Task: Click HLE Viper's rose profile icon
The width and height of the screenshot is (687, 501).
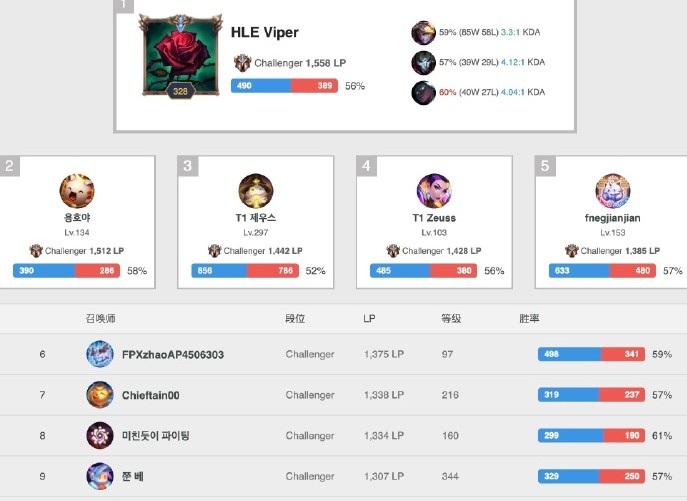Action: (x=180, y=56)
